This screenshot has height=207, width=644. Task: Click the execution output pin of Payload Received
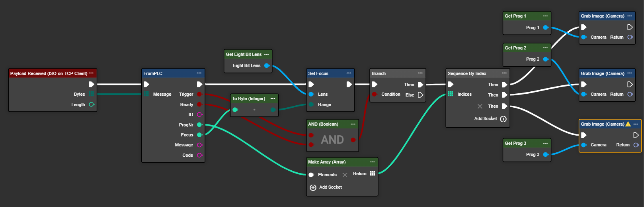(x=91, y=84)
